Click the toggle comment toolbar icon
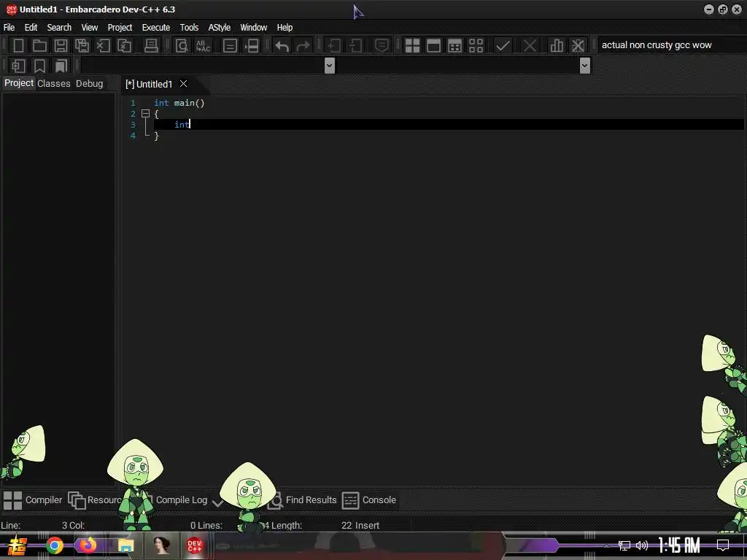Viewport: 747px width, 560px height. [230, 46]
